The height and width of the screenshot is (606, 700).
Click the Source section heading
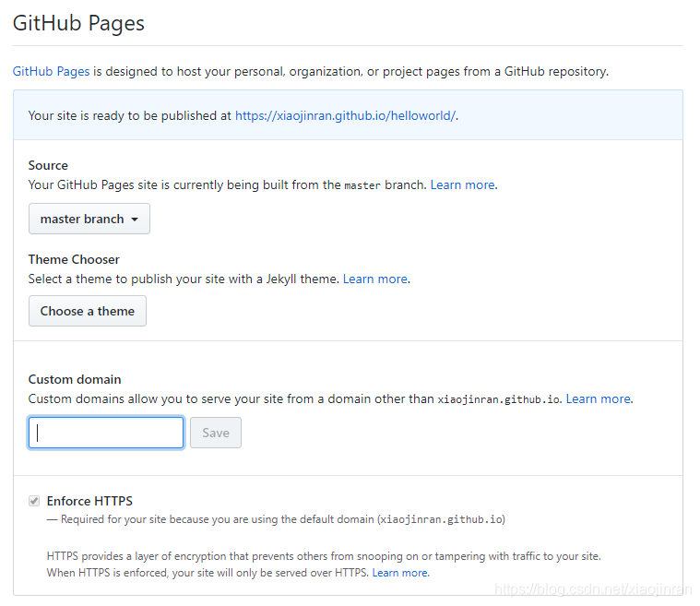(48, 165)
